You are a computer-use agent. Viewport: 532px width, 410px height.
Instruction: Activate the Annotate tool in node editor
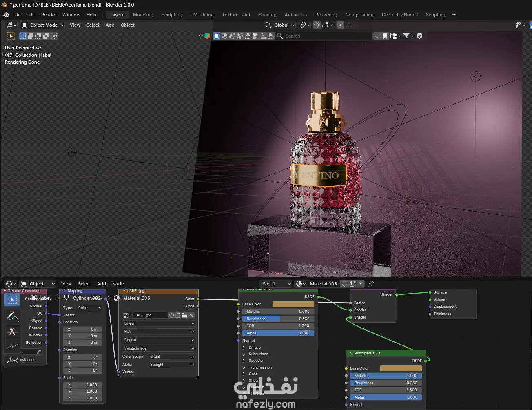pos(12,315)
